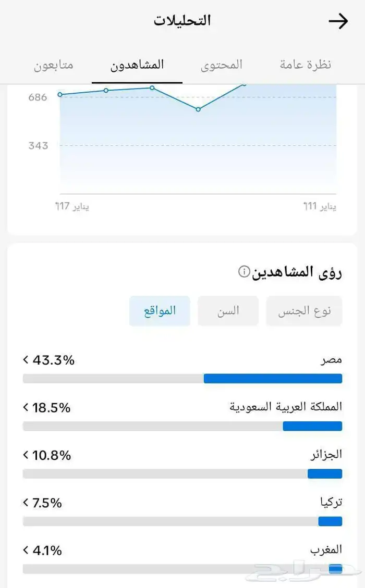Screen dimensions: 365x588
Task: Expand the الجزائر 10.8% chevron
Action: coord(26,455)
